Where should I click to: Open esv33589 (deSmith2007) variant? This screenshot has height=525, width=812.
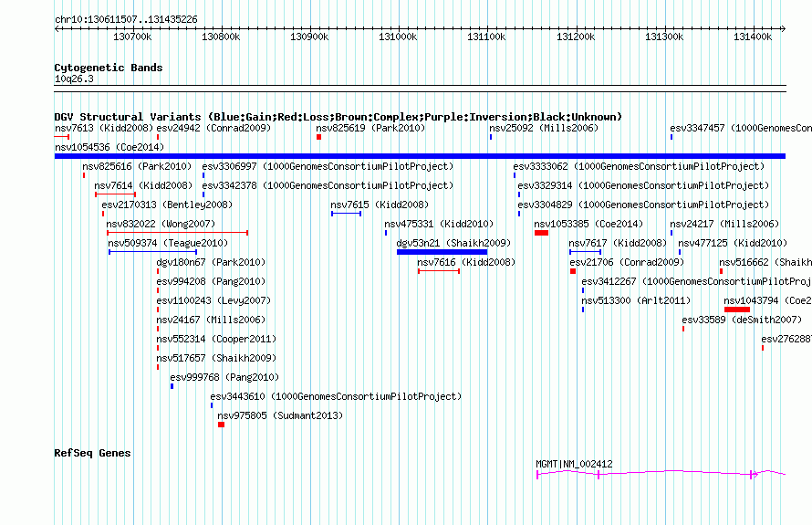tap(742, 320)
